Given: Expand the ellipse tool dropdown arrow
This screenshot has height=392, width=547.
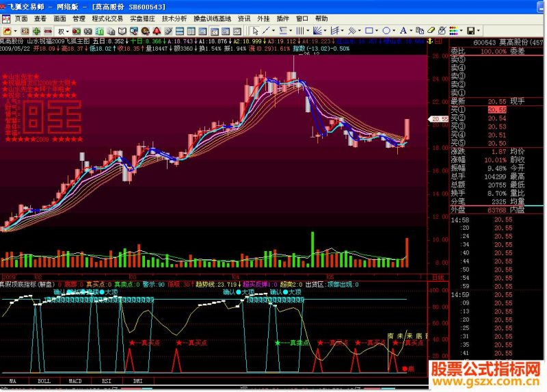Looking at the screenshot, I should coord(394,31).
